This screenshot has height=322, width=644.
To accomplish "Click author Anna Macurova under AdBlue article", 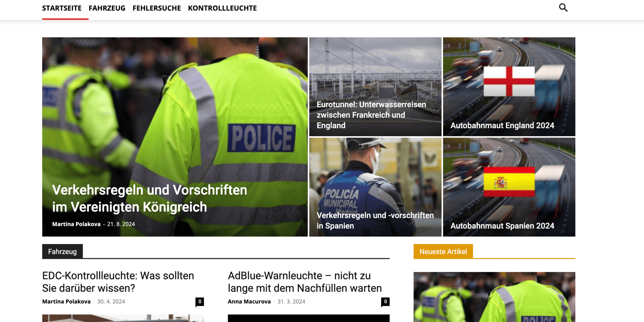I will [x=249, y=302].
